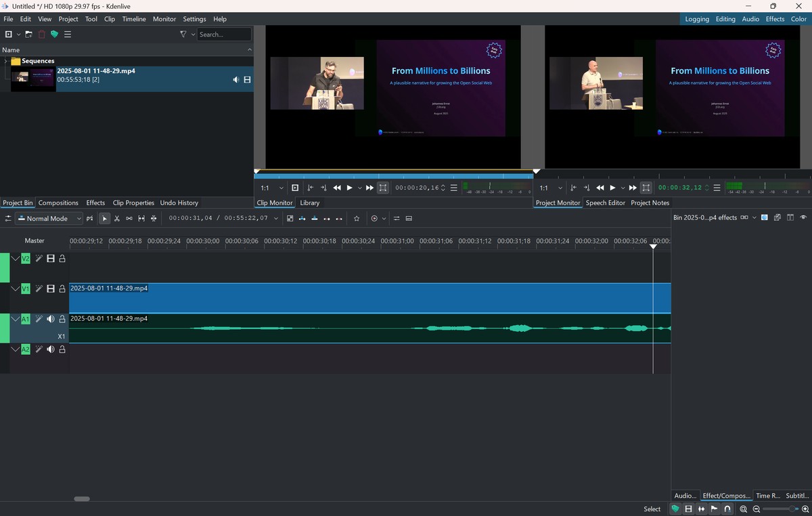The image size is (812, 516).
Task: Select the Razor tool in timeline toolbar
Action: (117, 219)
